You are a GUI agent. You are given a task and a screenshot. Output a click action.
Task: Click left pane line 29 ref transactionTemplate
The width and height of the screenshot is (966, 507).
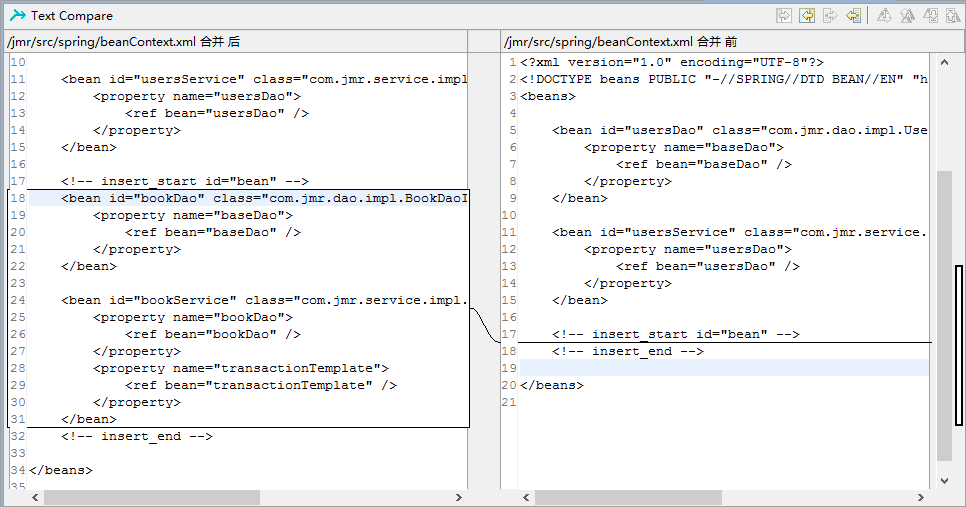point(261,385)
